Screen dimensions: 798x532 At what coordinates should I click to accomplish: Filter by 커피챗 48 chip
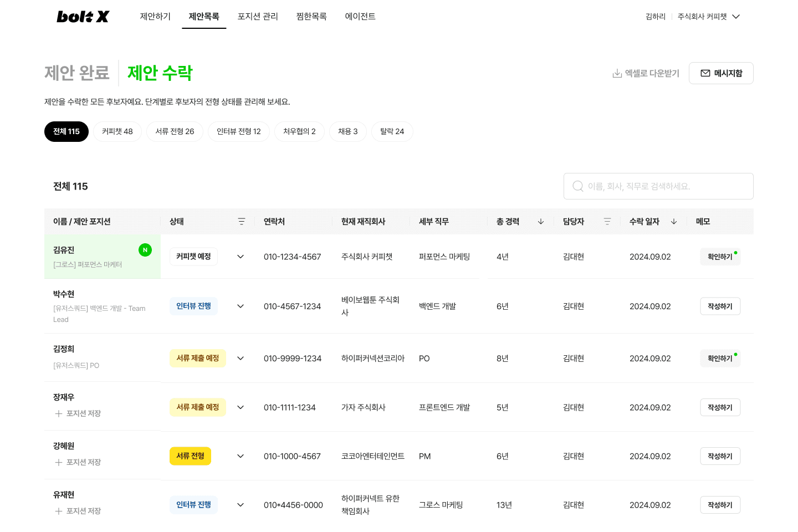click(117, 131)
